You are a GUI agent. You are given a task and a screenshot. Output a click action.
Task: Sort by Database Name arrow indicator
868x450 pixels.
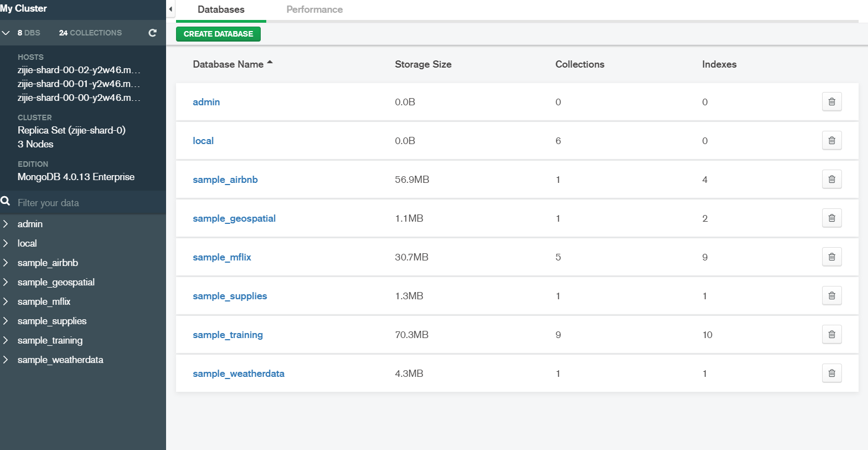[270, 63]
